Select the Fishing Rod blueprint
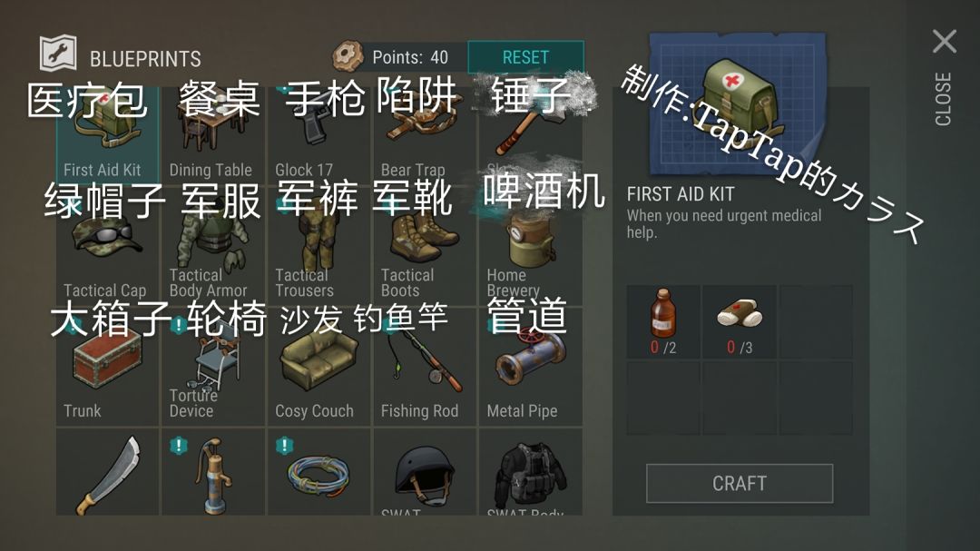Screen dimensions: 980x551 click(x=425, y=367)
